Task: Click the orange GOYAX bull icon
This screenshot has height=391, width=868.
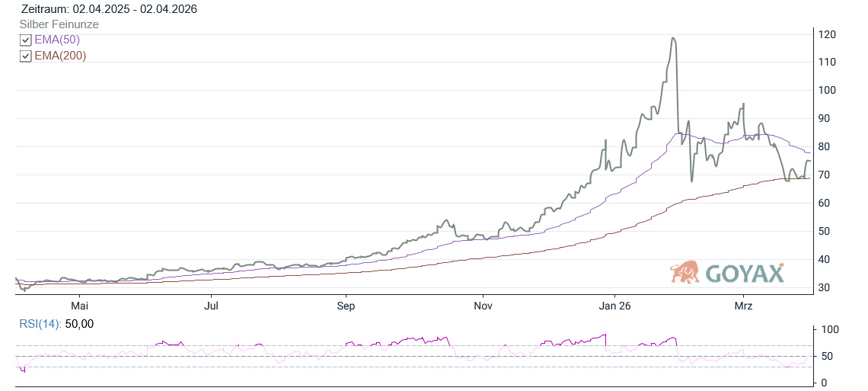Action: click(x=685, y=272)
